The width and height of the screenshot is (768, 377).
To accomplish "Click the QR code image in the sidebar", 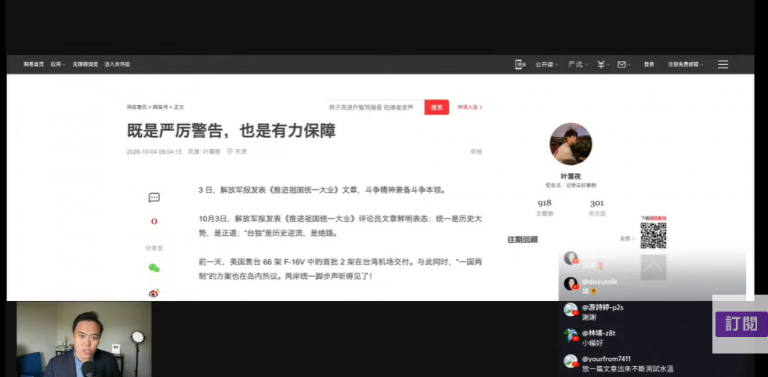I will 653,236.
